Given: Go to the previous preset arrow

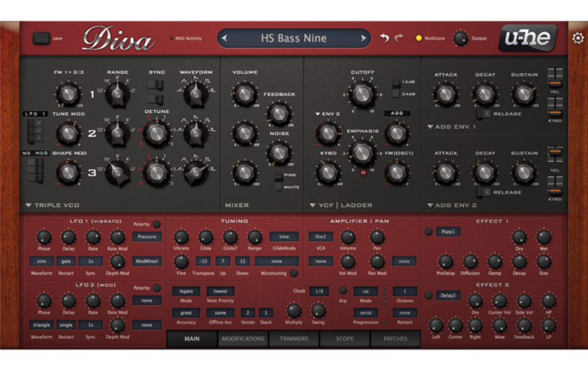Looking at the screenshot, I should tap(225, 38).
